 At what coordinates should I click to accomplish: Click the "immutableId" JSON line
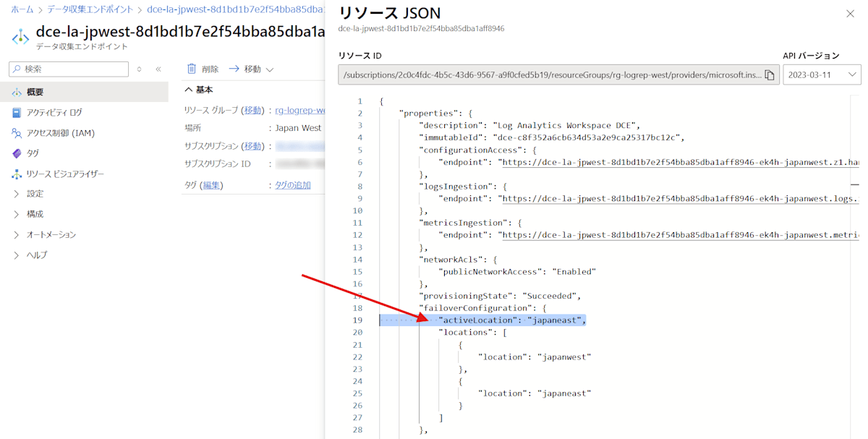point(552,137)
